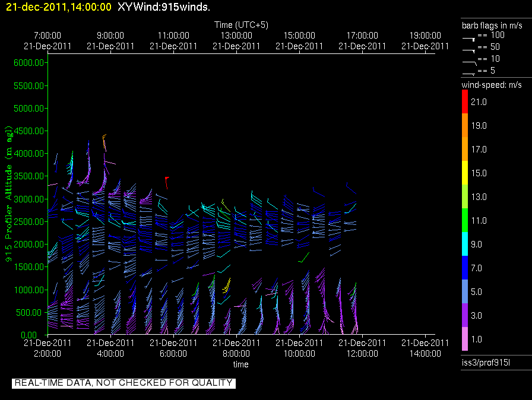Click the '1500.00' altitude axis label
This screenshot has width=532, height=400.
pos(29,267)
